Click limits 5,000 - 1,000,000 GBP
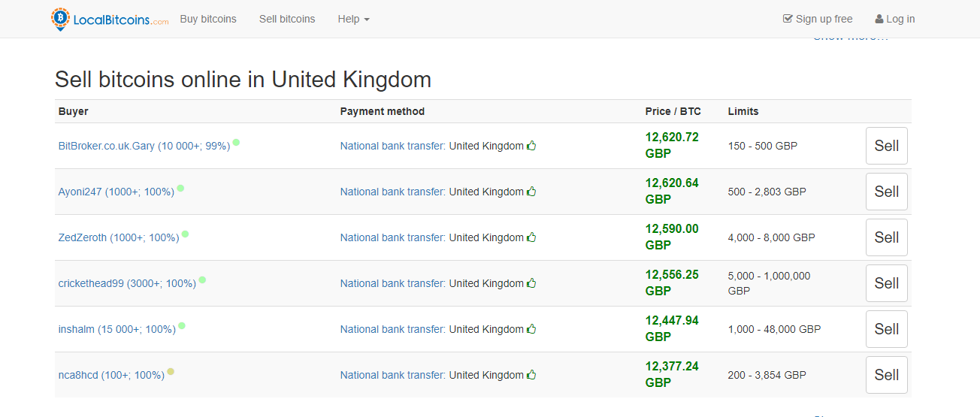Image resolution: width=980 pixels, height=417 pixels. pos(770,283)
